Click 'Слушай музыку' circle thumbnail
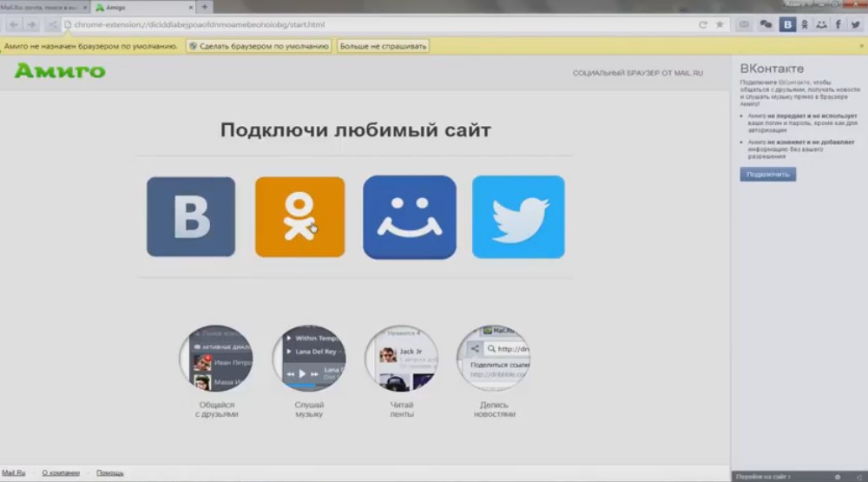 pyautogui.click(x=309, y=358)
